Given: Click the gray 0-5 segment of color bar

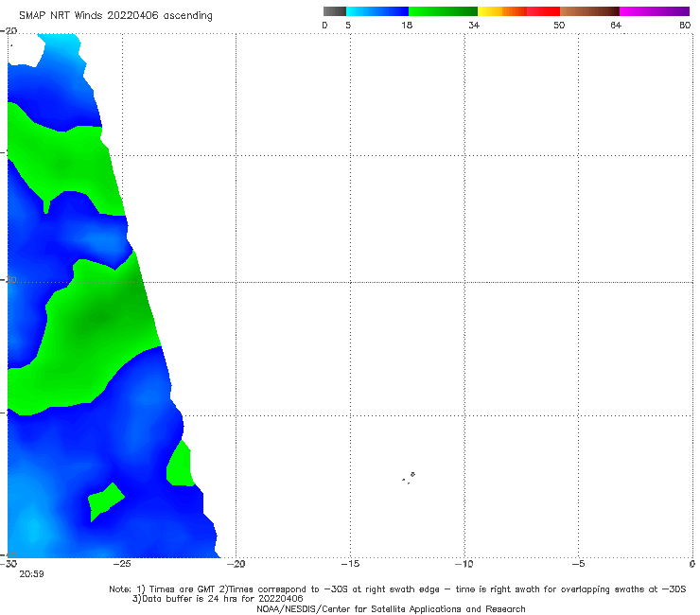Looking at the screenshot, I should point(334,11).
